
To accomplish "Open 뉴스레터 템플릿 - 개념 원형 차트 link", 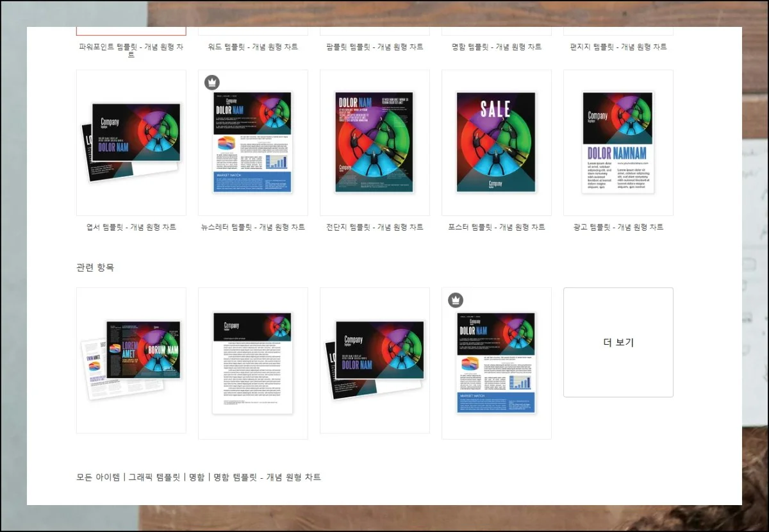I will pyautogui.click(x=252, y=227).
